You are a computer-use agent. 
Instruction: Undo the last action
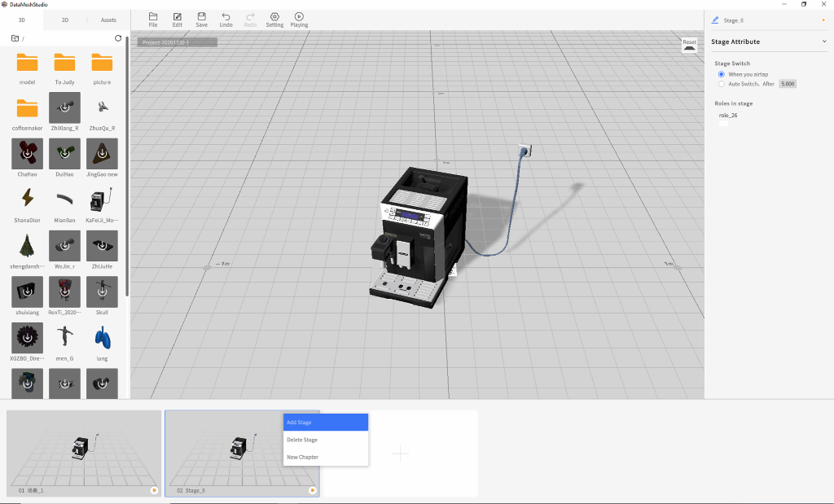(226, 20)
